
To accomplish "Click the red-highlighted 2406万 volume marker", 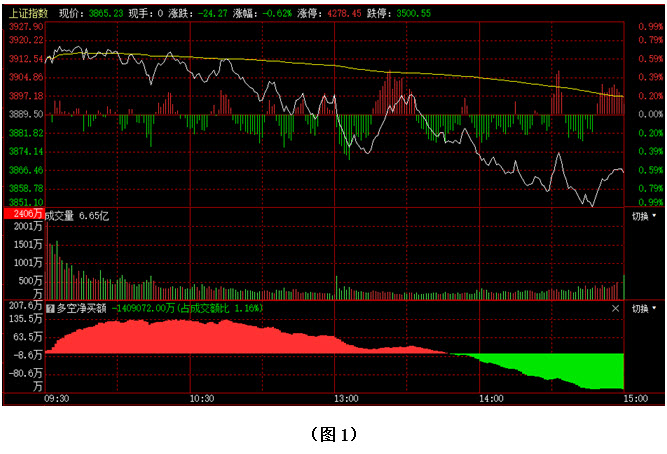I will point(24,215).
